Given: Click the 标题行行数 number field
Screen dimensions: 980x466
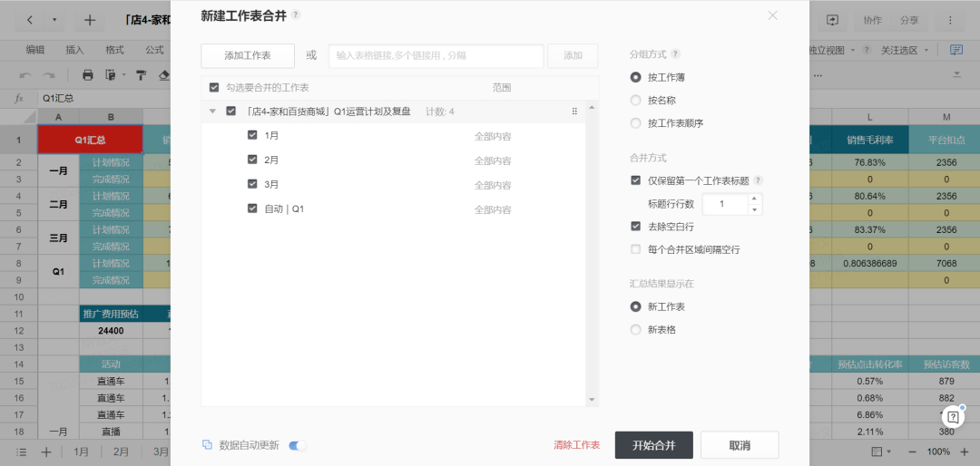Looking at the screenshot, I should 725,204.
